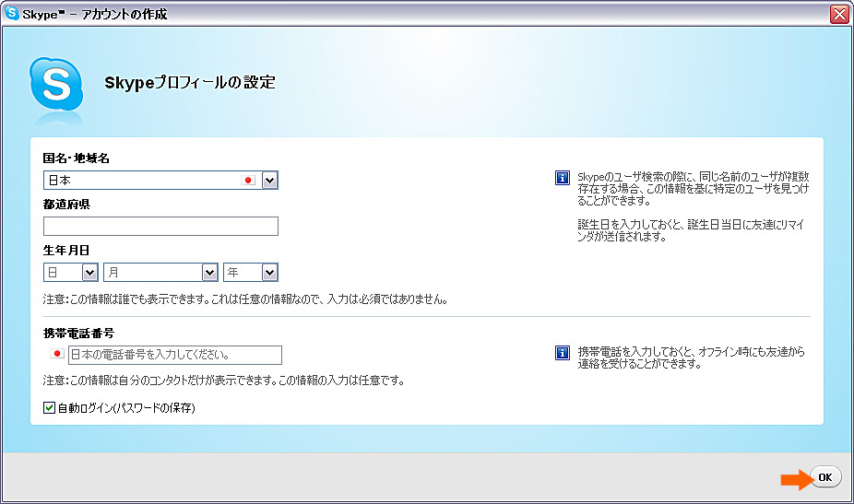Click the info icon beside the mobile phone note
The height and width of the screenshot is (504, 854).
pyautogui.click(x=562, y=353)
